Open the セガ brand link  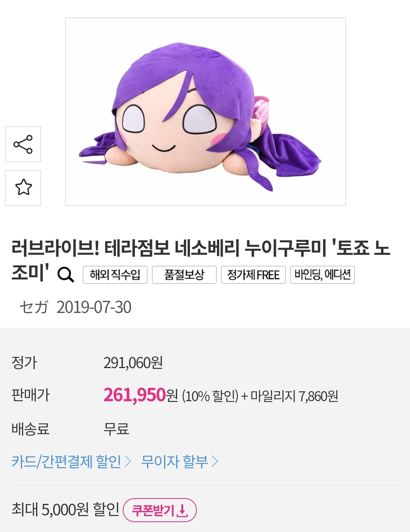click(x=34, y=307)
